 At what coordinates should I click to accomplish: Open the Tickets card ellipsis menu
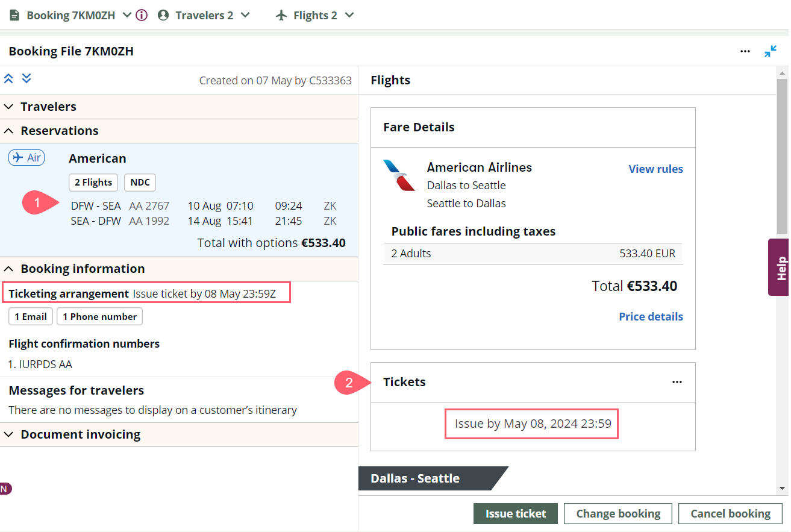tap(677, 382)
